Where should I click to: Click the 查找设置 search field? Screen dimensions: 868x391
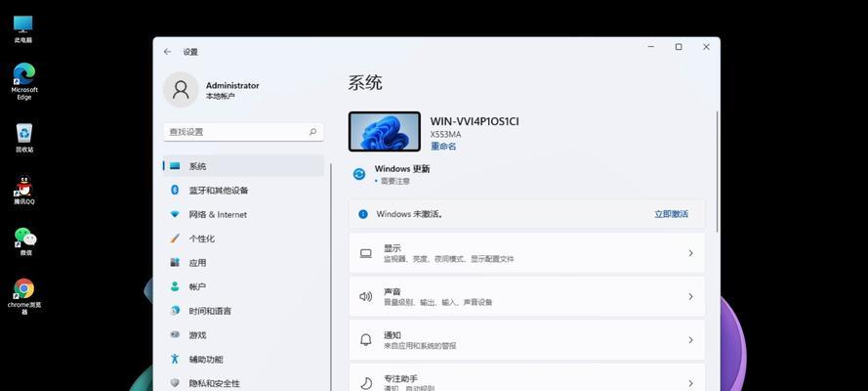pyautogui.click(x=243, y=132)
